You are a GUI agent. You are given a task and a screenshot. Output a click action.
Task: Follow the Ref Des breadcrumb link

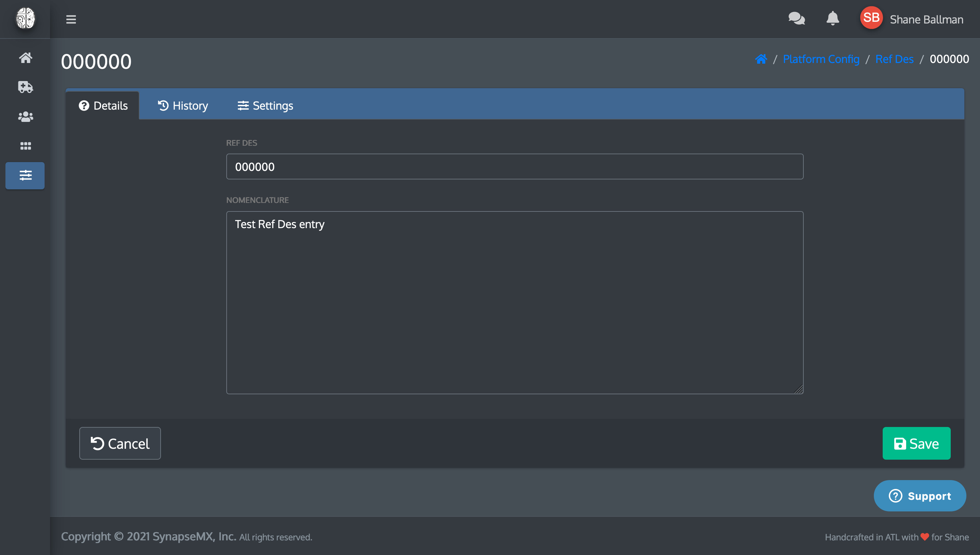[894, 59]
